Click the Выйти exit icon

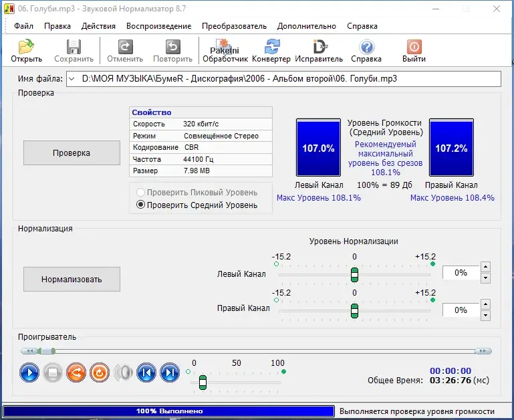414,47
